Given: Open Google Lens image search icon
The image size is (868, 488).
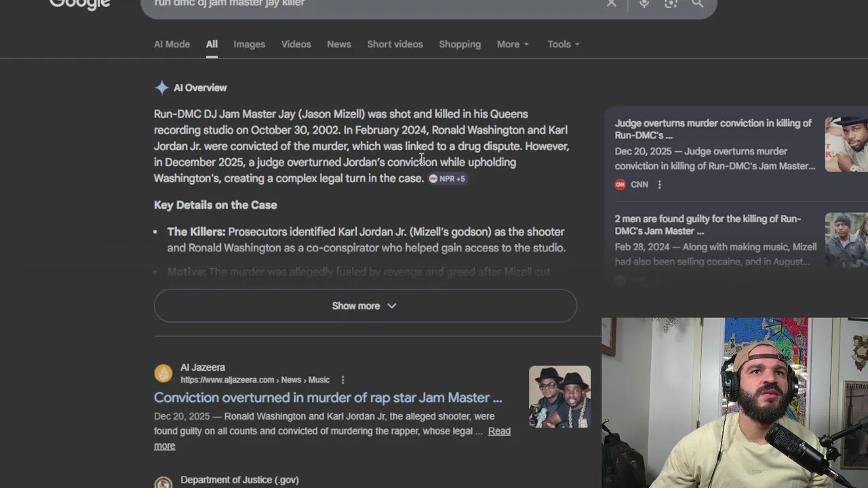Looking at the screenshot, I should [671, 3].
